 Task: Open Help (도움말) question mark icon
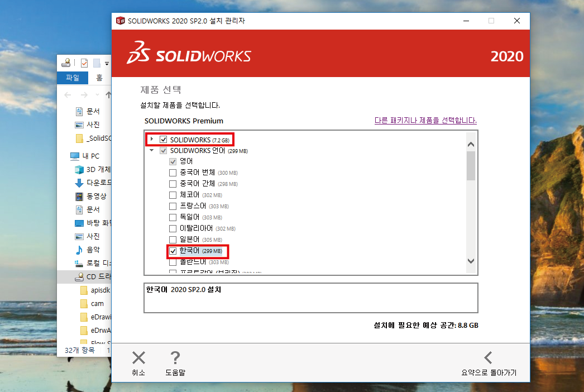[x=175, y=358]
